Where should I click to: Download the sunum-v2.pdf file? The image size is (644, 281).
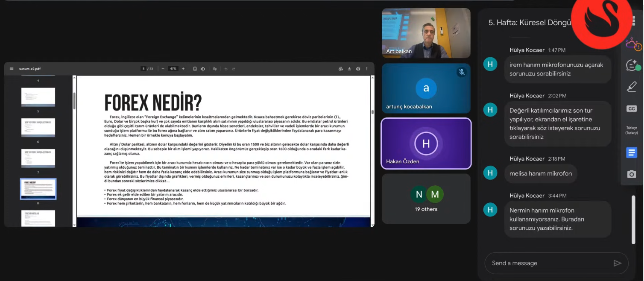coord(349,69)
